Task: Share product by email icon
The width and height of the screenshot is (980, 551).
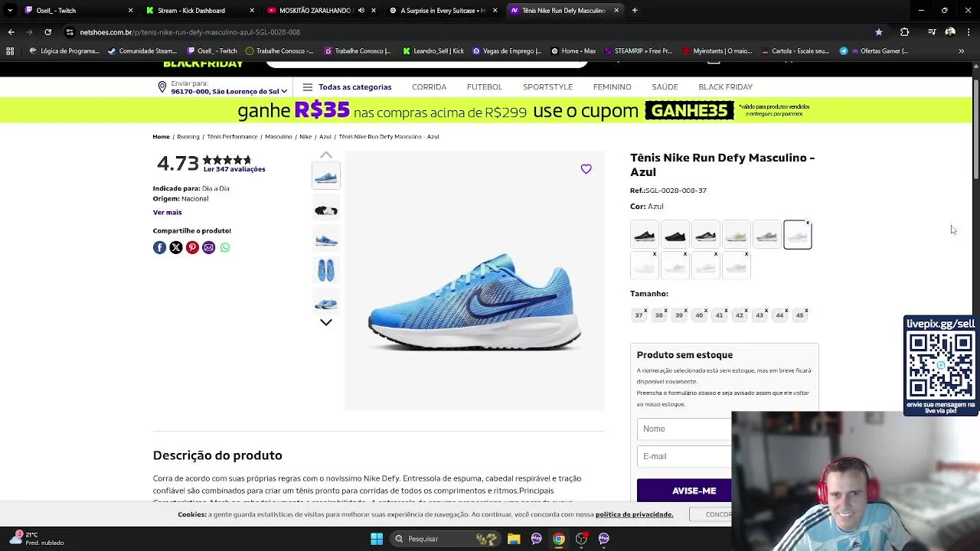Action: click(x=208, y=247)
